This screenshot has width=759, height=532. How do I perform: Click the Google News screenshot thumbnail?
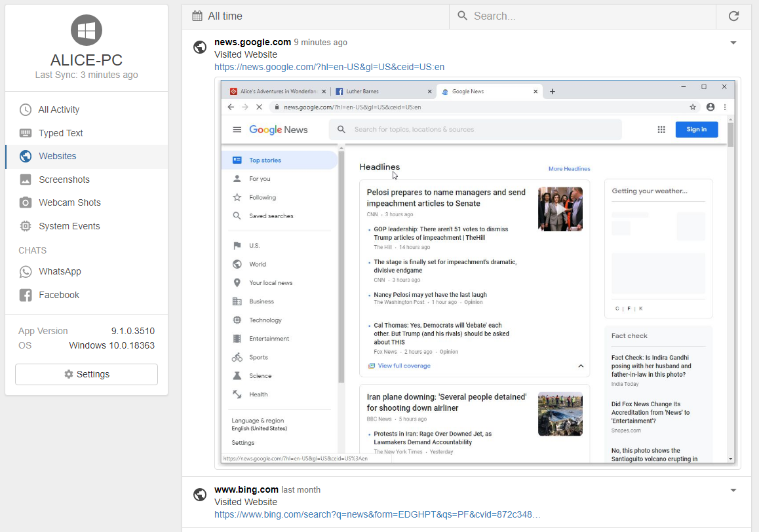[478, 273]
